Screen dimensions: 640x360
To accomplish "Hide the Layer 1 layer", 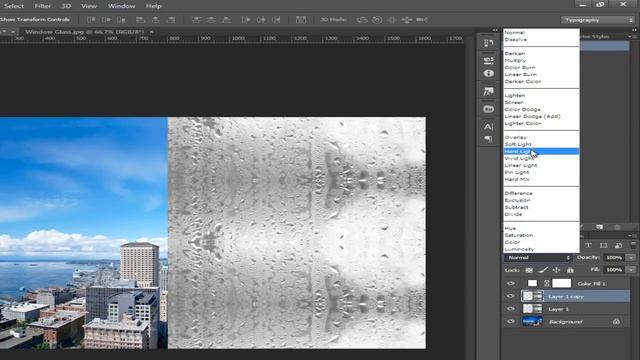I will tap(511, 309).
